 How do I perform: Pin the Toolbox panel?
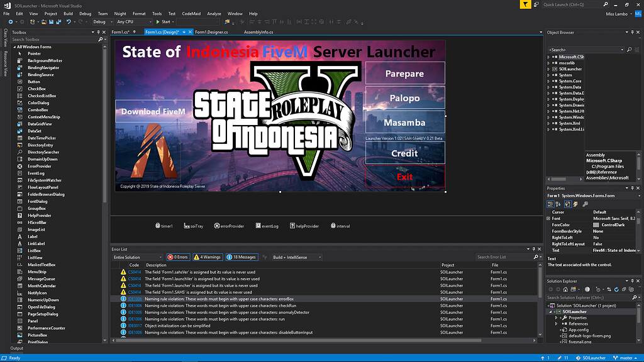(x=98, y=32)
